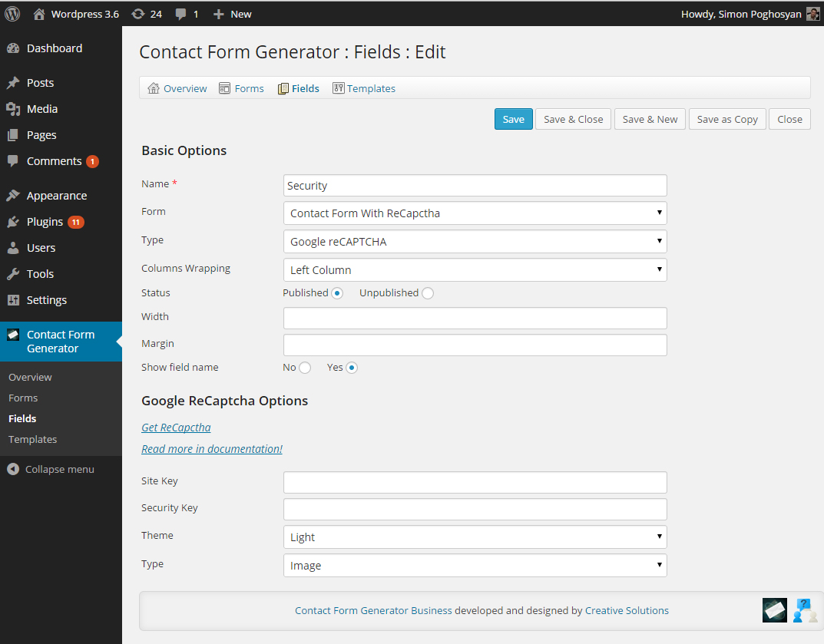Click the Dashboard gauge icon
The width and height of the screenshot is (824, 644).
point(13,48)
